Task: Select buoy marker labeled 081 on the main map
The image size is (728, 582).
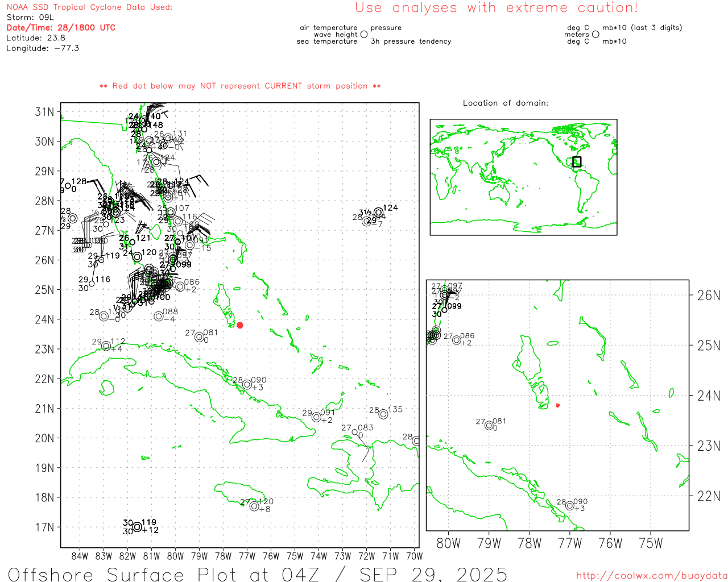Action: coord(199,338)
